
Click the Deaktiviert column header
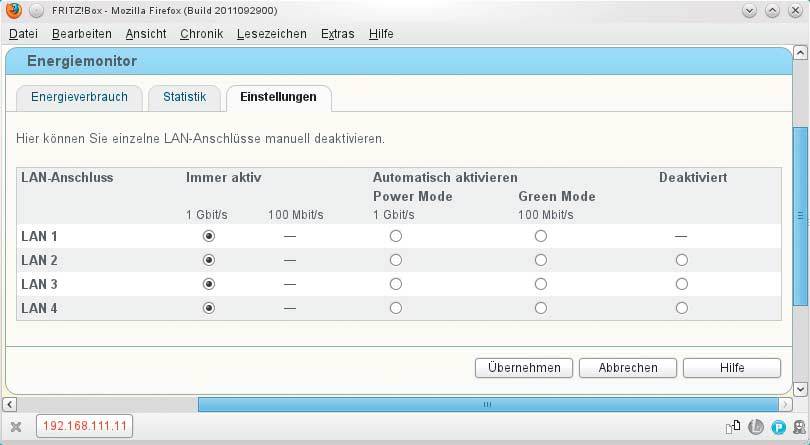(x=693, y=178)
